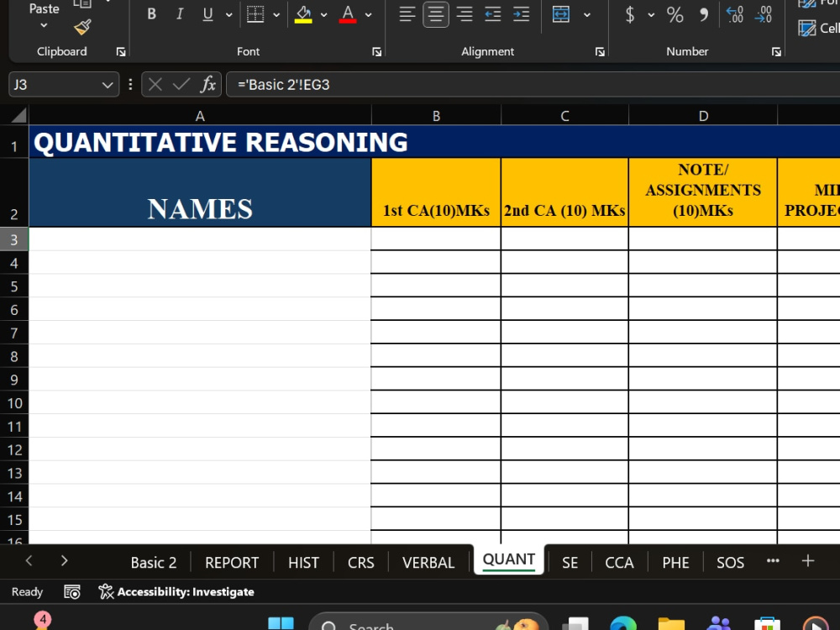Apply red font color
Viewport: 840px width, 630px height.
348,14
